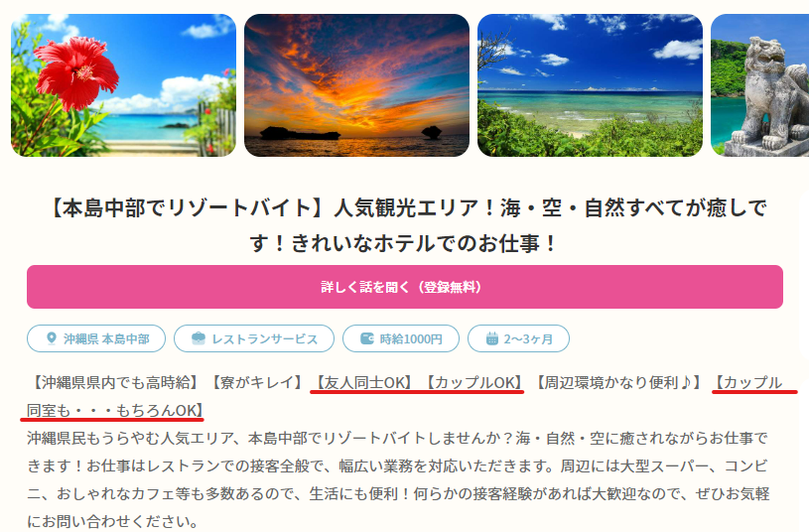Click the 【周辺環境かなり便利♪】 label
The height and width of the screenshot is (532, 809).
pyautogui.click(x=617, y=382)
